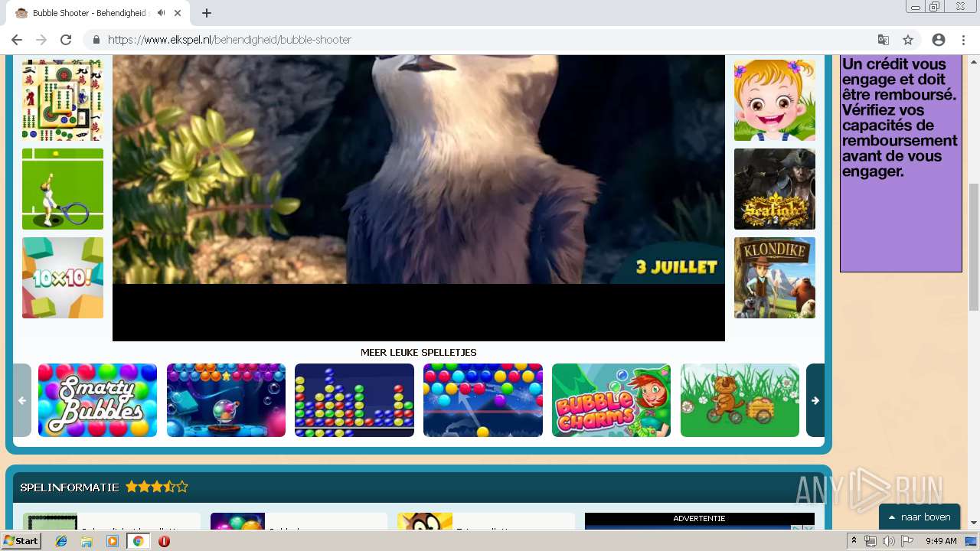Open the stacked colored balls game thumbnail
Screen dimensions: 980x551
pyautogui.click(x=354, y=400)
